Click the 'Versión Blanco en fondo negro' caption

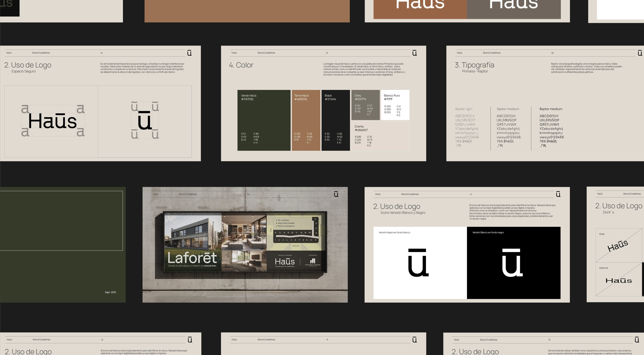coord(488,233)
